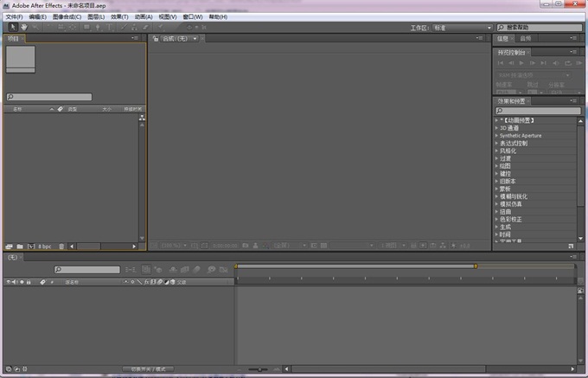Expand the 表达式控制 effects category
Screen dimensions: 588x378
tap(496, 144)
